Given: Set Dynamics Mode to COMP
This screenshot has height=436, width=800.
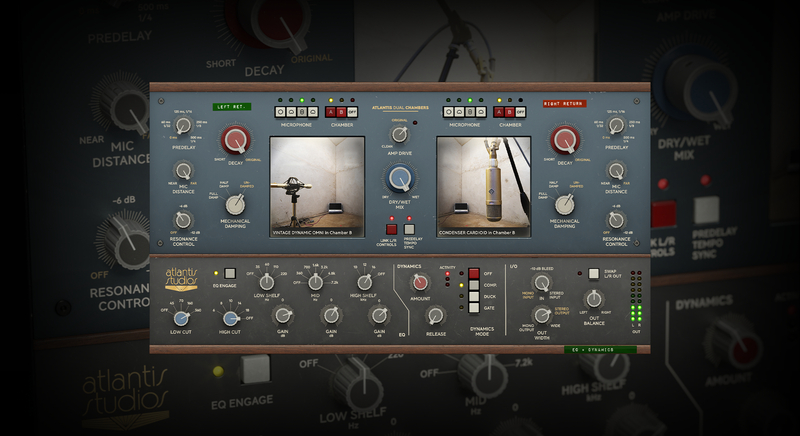Looking at the screenshot, I should (474, 285).
